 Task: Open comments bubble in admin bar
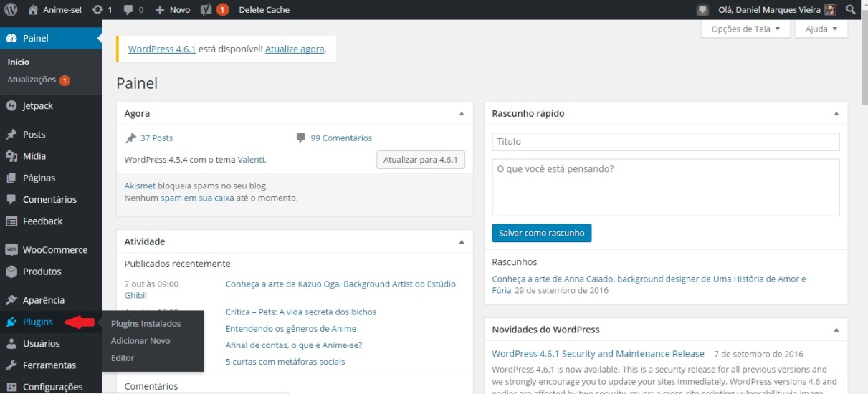tap(128, 10)
